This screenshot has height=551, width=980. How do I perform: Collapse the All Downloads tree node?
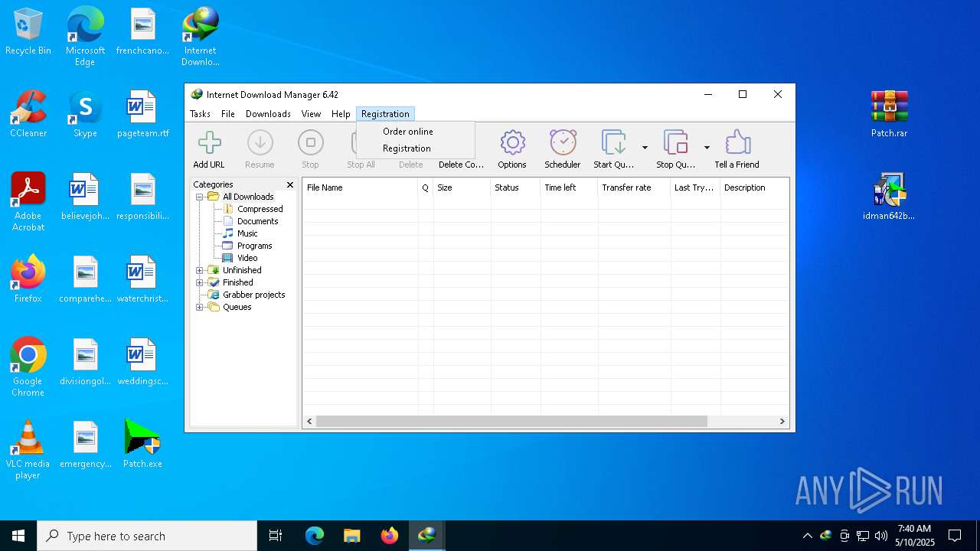click(200, 197)
